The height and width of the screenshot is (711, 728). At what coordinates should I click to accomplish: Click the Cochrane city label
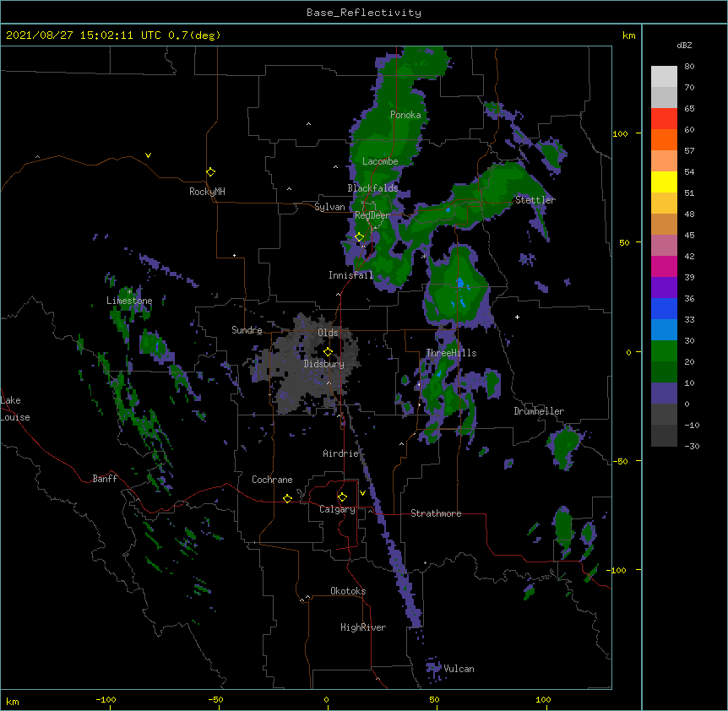tap(272, 480)
